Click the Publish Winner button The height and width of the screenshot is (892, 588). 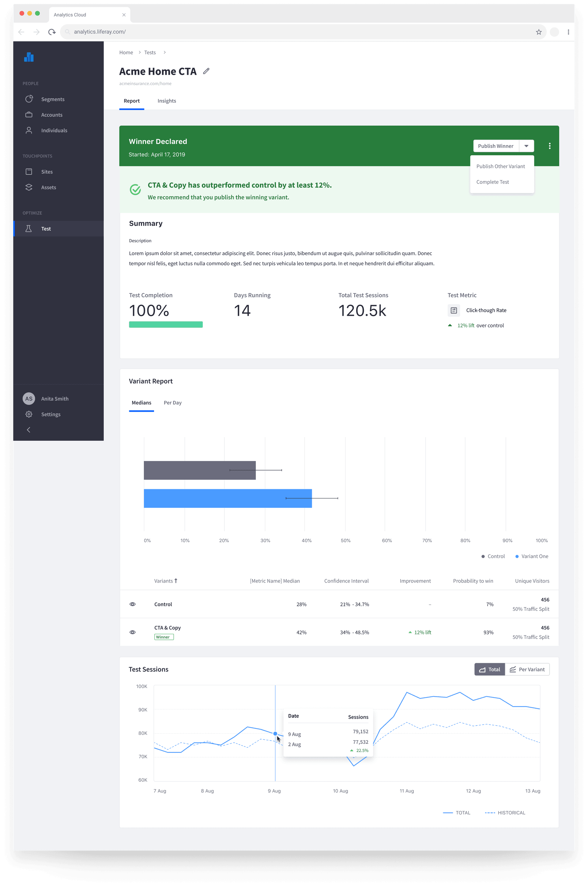coord(496,146)
